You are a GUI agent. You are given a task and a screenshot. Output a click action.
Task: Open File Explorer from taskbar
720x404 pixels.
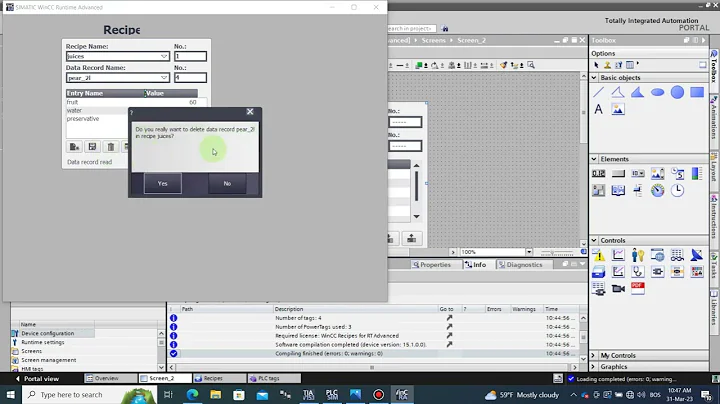(x=215, y=395)
